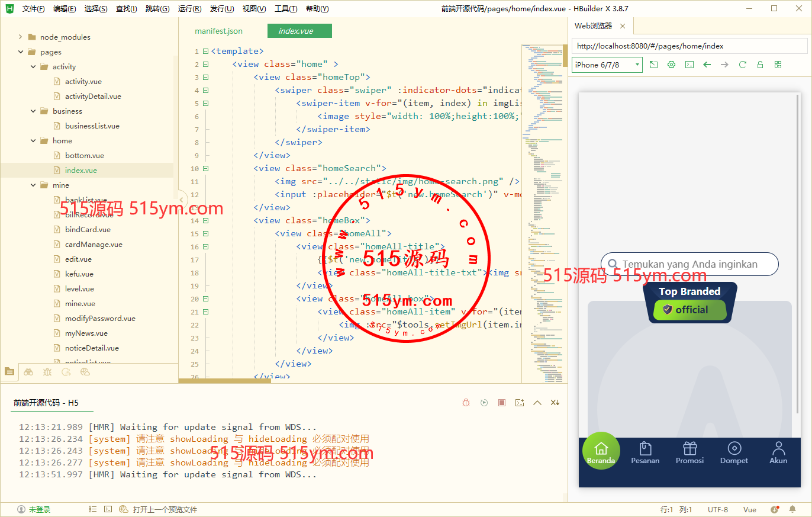The height and width of the screenshot is (517, 812).
Task: Click the notification bell in status bar
Action: tap(792, 509)
